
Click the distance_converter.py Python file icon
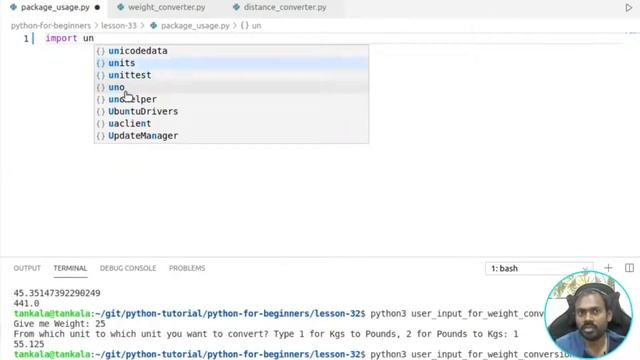(x=236, y=7)
